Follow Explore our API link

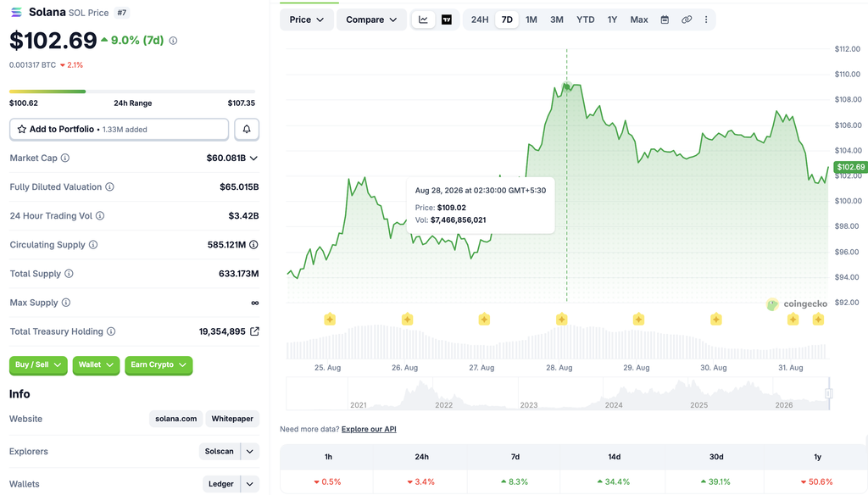pos(369,429)
